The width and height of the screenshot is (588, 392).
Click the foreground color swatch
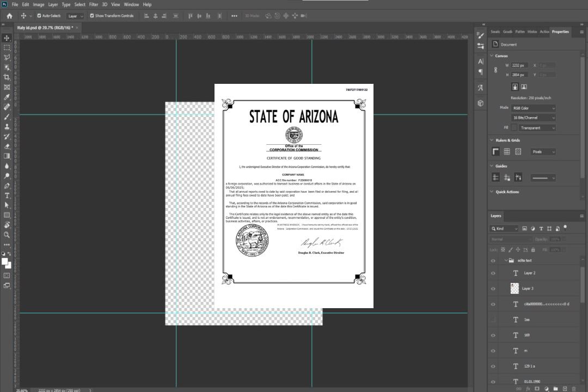pyautogui.click(x=4, y=262)
